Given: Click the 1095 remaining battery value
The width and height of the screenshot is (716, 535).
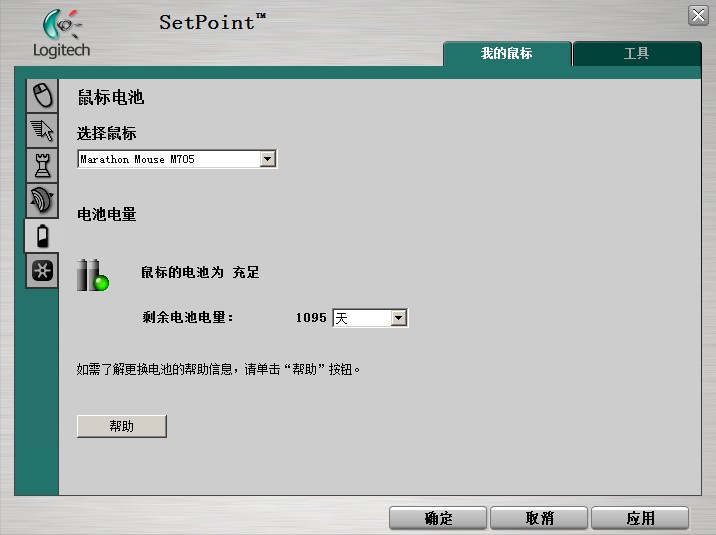Looking at the screenshot, I should (x=311, y=318).
